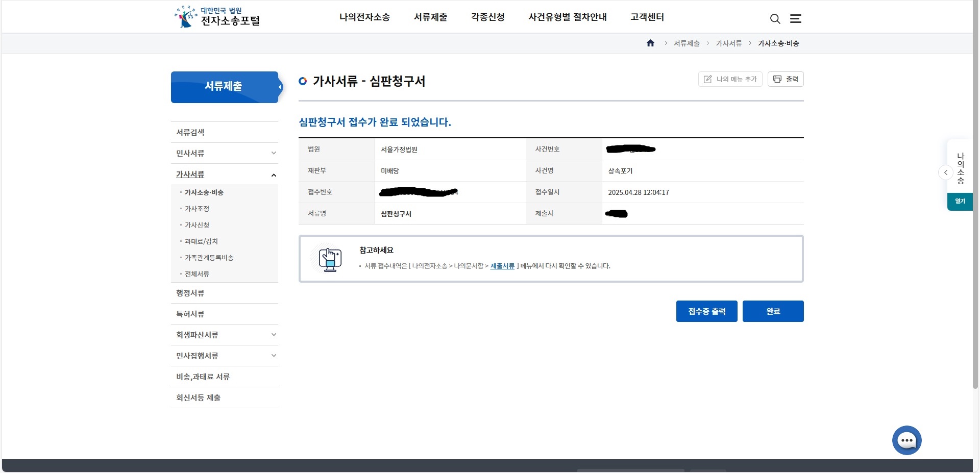Open the 나의소송 panel with 열기
The image size is (980, 473).
960,201
